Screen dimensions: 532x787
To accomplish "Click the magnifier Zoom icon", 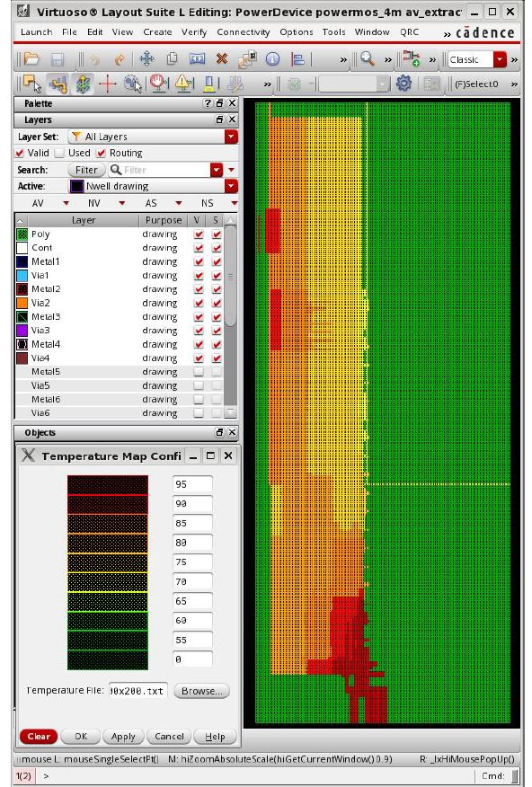I will (x=368, y=59).
